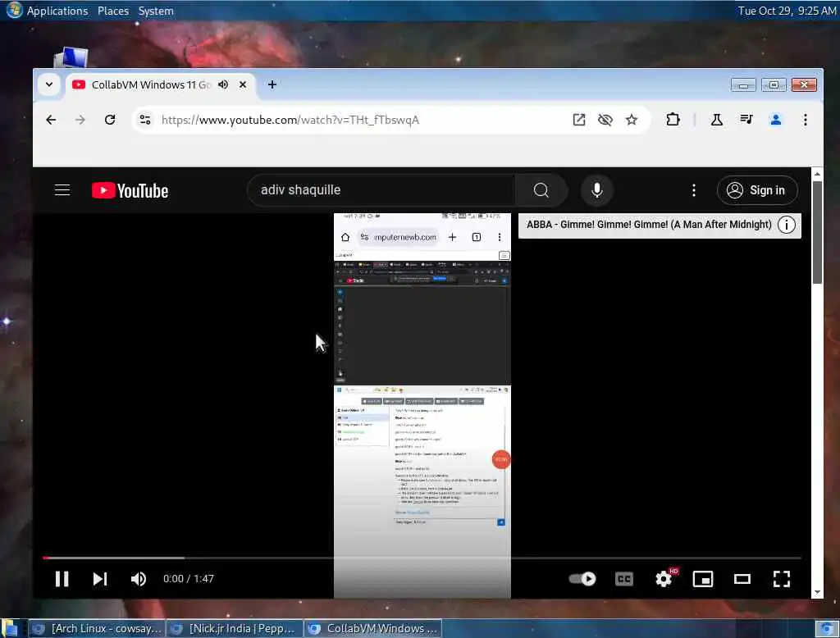The image size is (840, 638).
Task: Click the crossed-out eye tracking icon
Action: 605,120
